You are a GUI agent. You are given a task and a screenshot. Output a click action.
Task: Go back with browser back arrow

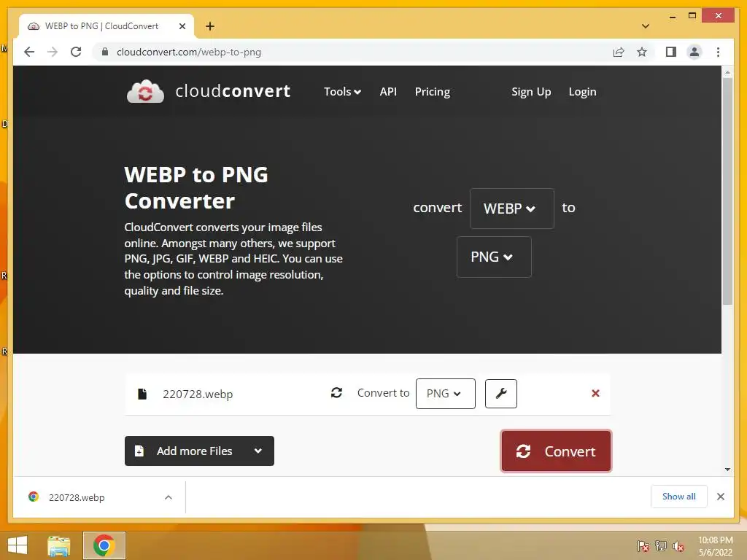point(29,52)
